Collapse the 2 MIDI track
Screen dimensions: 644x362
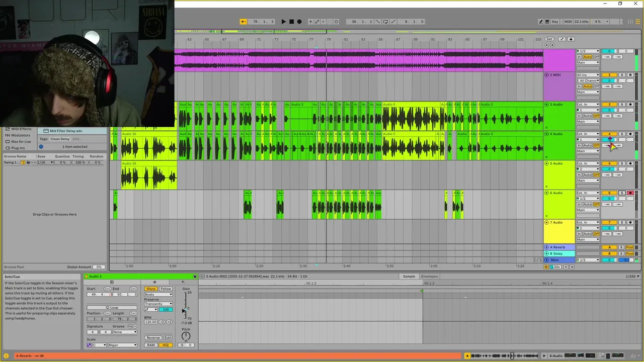click(x=547, y=75)
